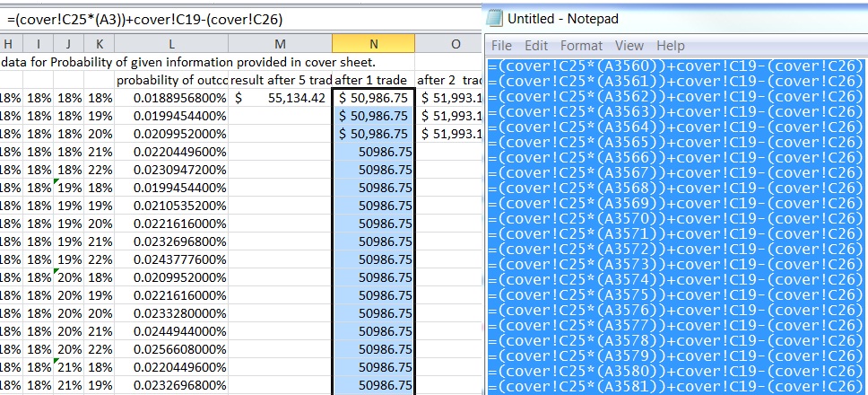
Task: Open the View menu in Notepad
Action: coord(629,46)
